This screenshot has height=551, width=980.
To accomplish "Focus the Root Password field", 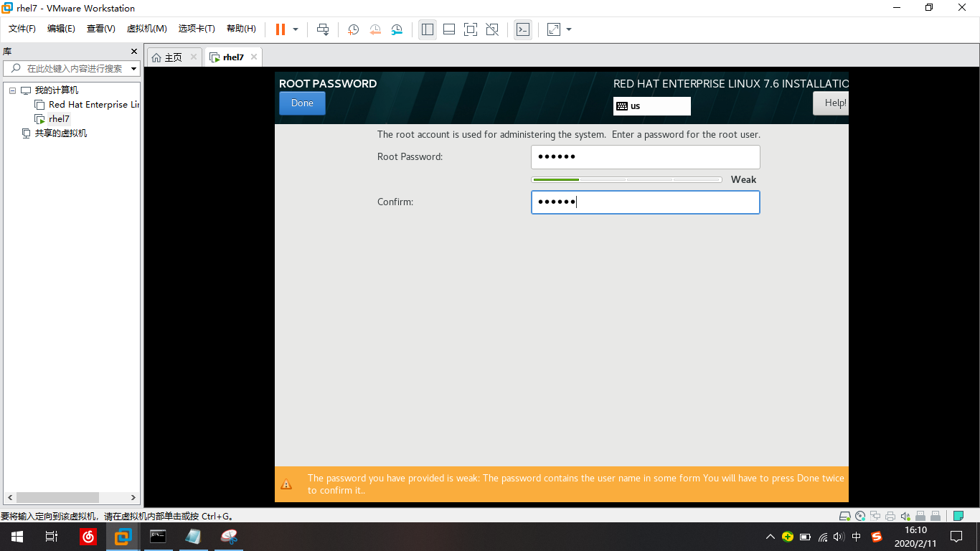I will coord(645,157).
